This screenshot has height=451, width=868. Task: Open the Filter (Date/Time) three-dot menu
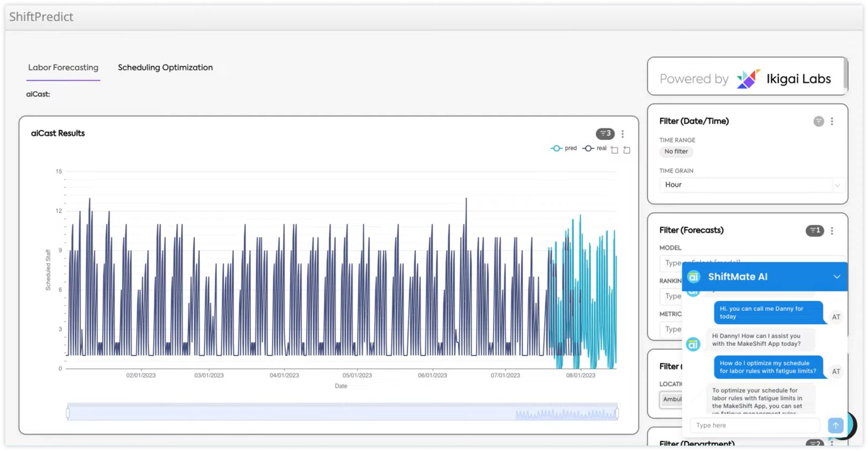tap(832, 121)
